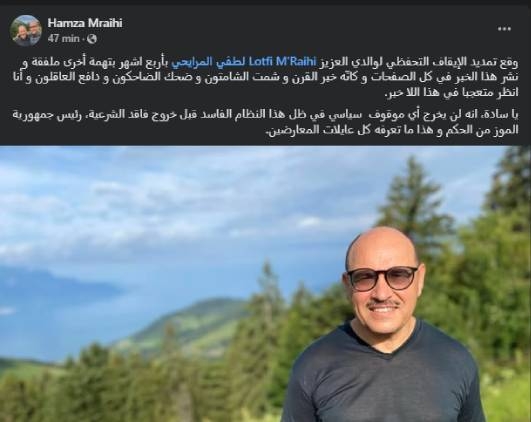Click the post line starting with نشر هذا الخبر
The width and height of the screenshot is (531, 422).
click(266, 77)
